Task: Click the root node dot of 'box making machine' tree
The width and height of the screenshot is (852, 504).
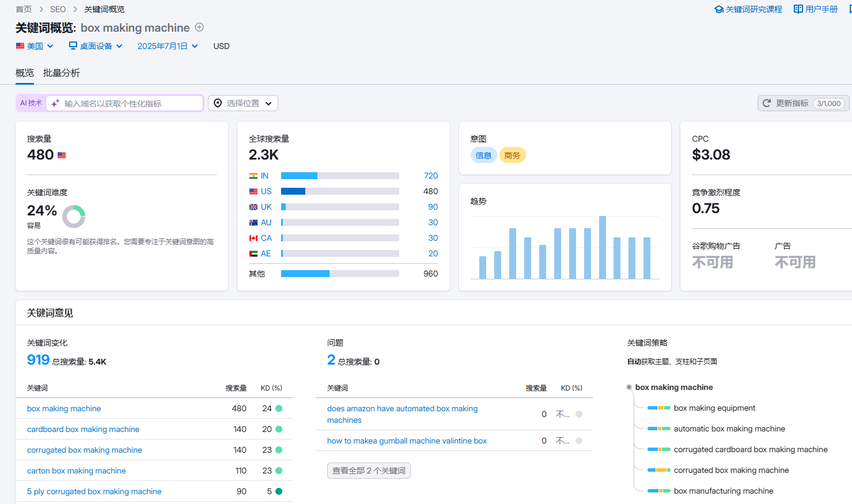Action: click(x=629, y=387)
